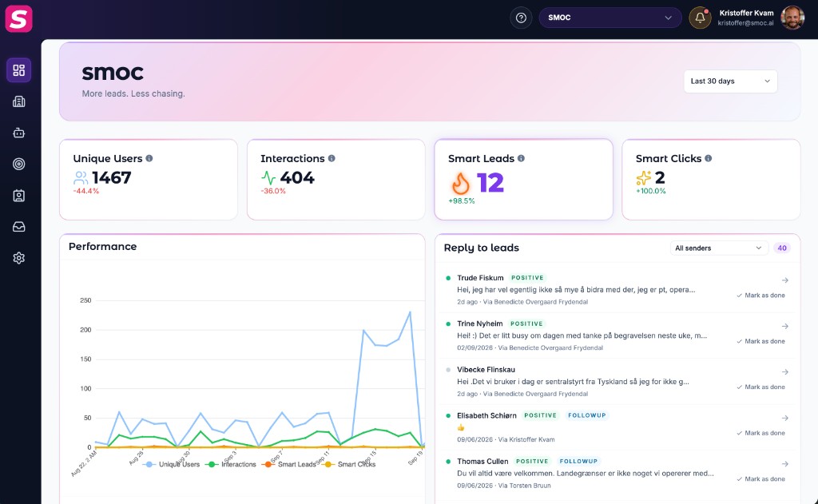Viewport: 818px width, 504px height.
Task: Click the users icon beside 1467
Action: tap(81, 178)
